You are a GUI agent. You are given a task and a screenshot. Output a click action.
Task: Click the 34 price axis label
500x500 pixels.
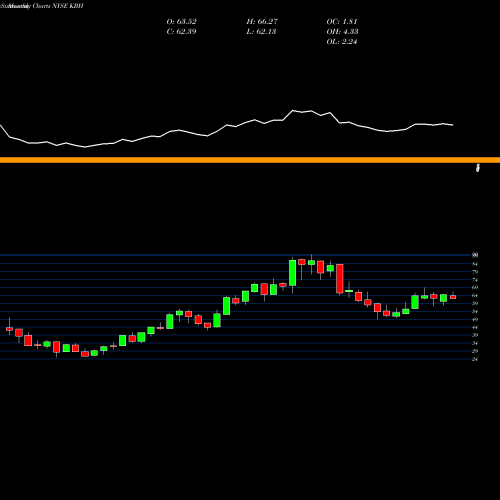[x=475, y=343]
